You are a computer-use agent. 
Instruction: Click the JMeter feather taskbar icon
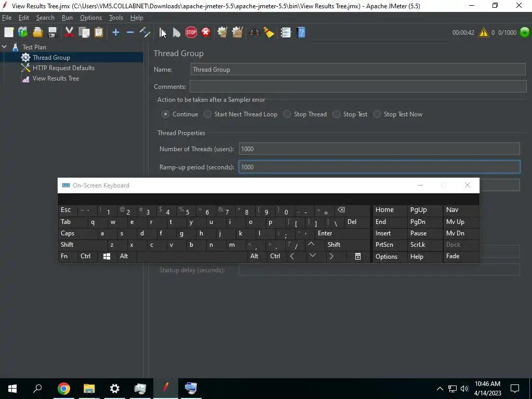(x=166, y=389)
